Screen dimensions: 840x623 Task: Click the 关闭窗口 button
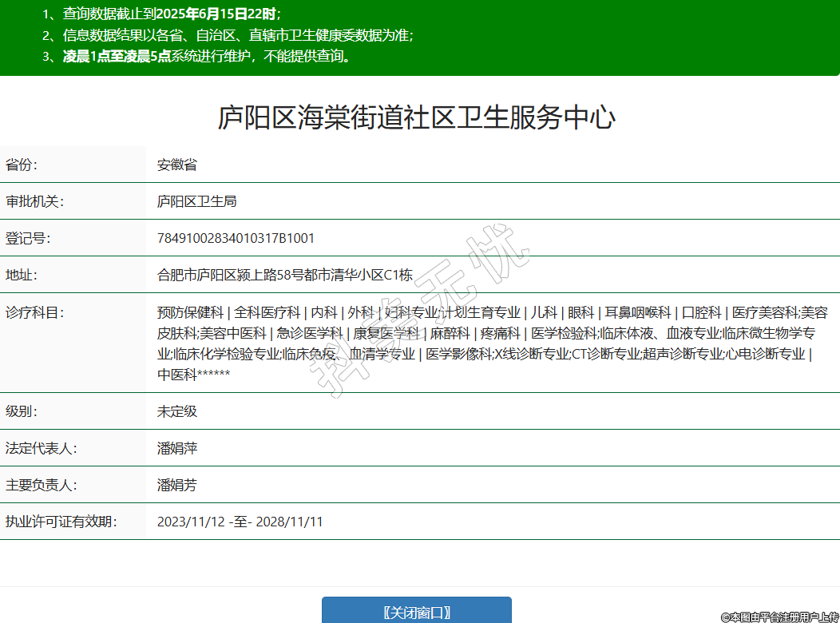click(416, 612)
